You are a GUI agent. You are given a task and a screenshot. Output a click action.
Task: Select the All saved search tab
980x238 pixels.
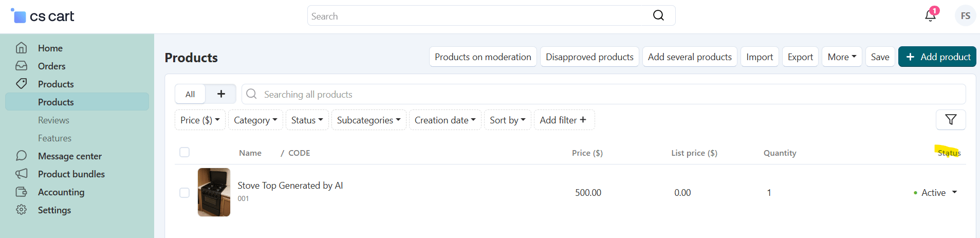190,94
